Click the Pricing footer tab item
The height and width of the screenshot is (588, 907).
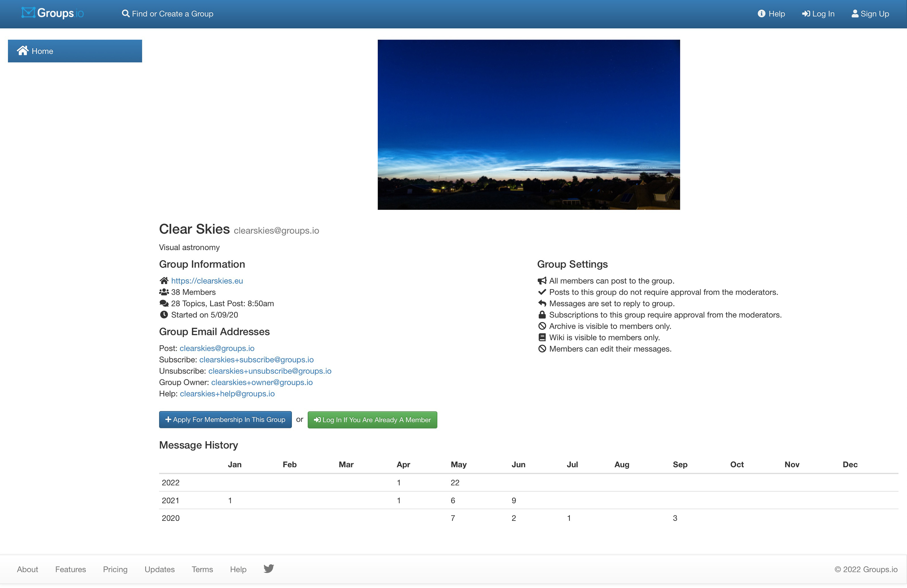click(114, 569)
